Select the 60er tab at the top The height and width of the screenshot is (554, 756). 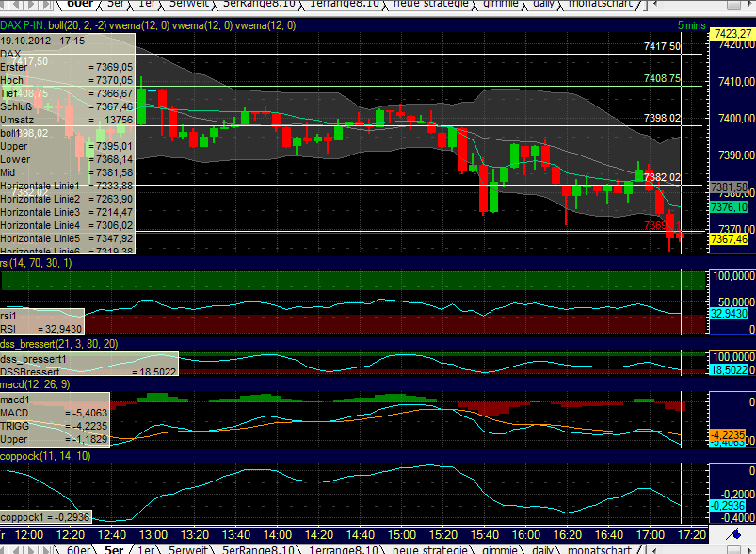pyautogui.click(x=80, y=4)
